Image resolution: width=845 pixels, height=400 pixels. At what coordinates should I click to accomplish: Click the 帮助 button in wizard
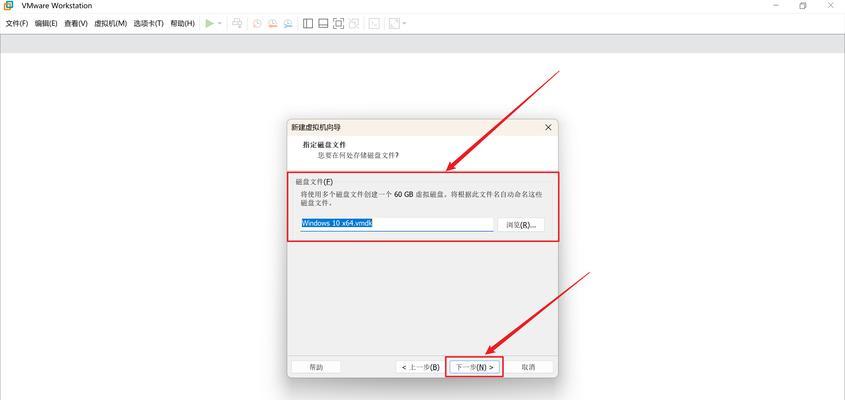click(316, 367)
